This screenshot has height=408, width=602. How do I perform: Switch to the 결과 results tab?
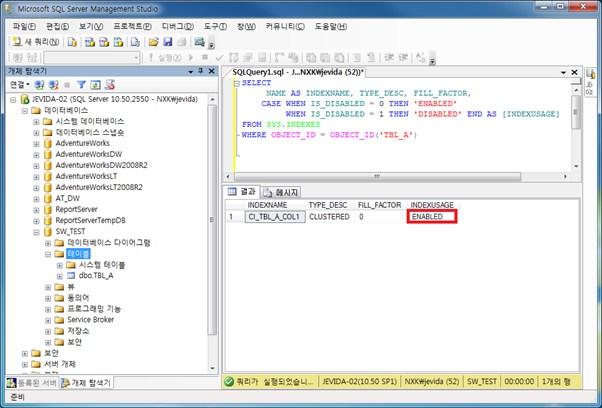click(242, 191)
